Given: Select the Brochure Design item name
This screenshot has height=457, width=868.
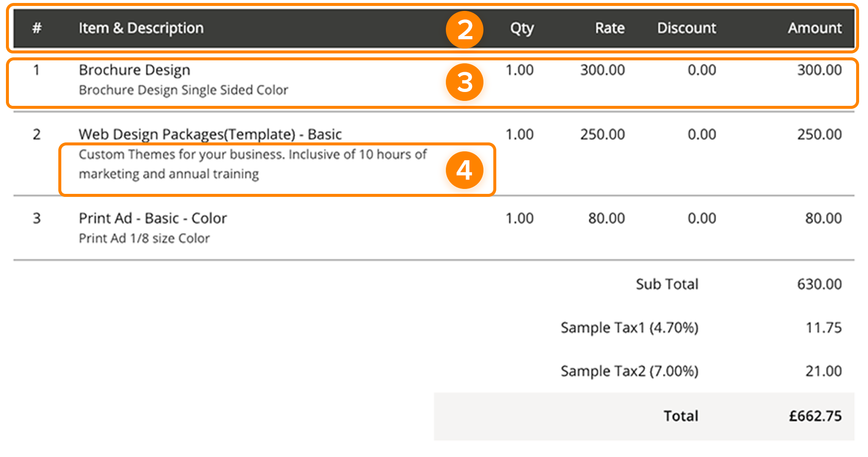Looking at the screenshot, I should coord(134,70).
